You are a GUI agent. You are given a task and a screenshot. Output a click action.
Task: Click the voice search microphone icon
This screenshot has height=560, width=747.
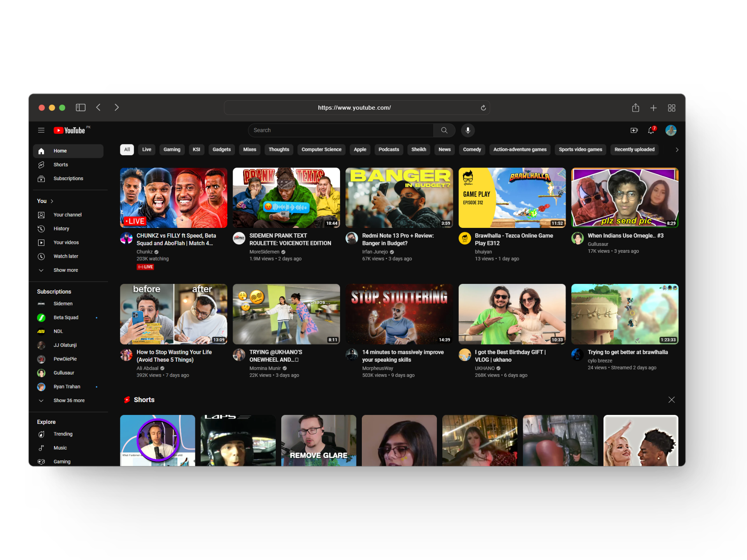coord(468,130)
